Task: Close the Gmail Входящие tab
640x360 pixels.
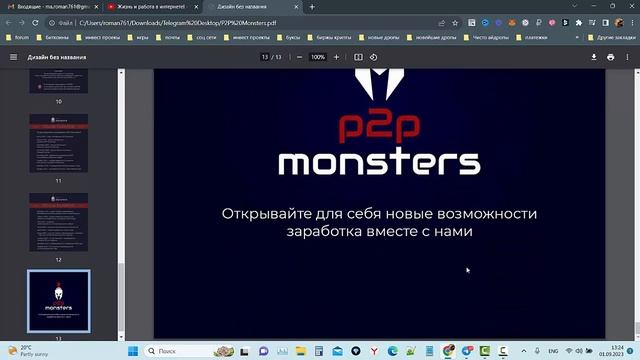Action: pyautogui.click(x=96, y=7)
